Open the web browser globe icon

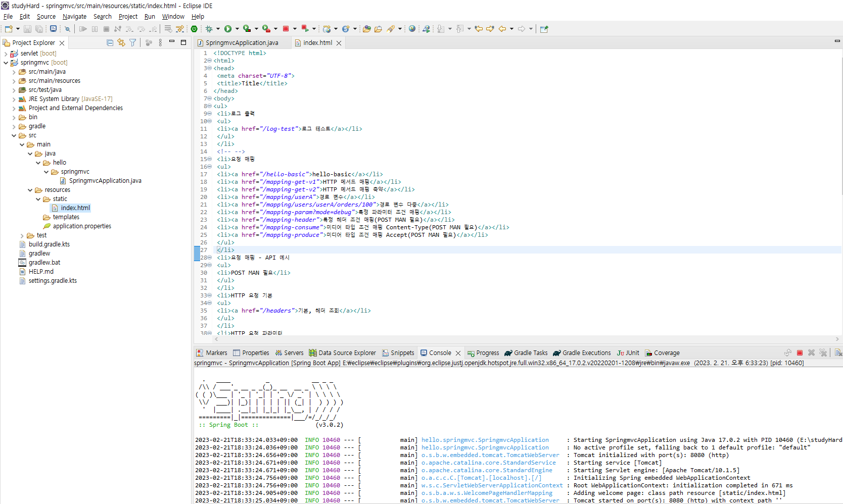pyautogui.click(x=412, y=29)
